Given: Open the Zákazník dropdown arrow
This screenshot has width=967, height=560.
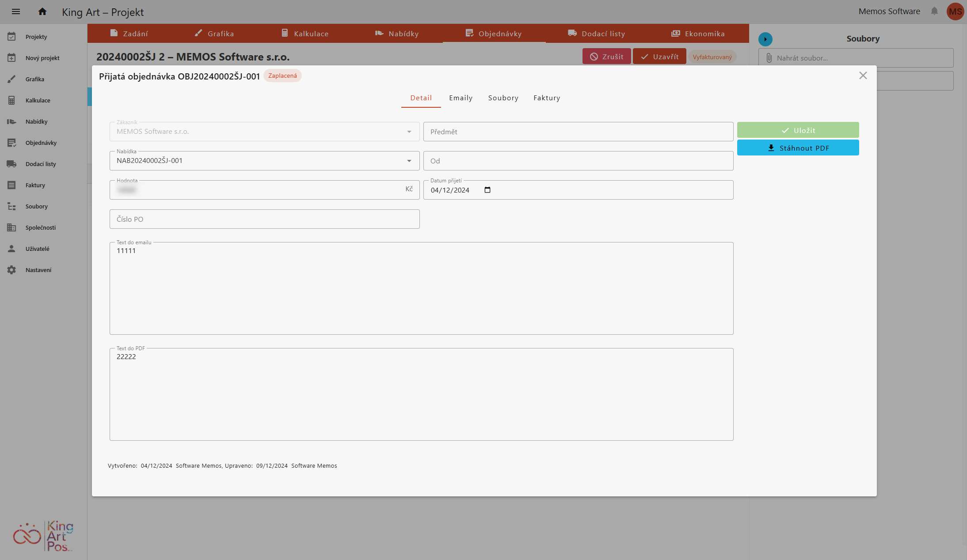Looking at the screenshot, I should click(409, 132).
